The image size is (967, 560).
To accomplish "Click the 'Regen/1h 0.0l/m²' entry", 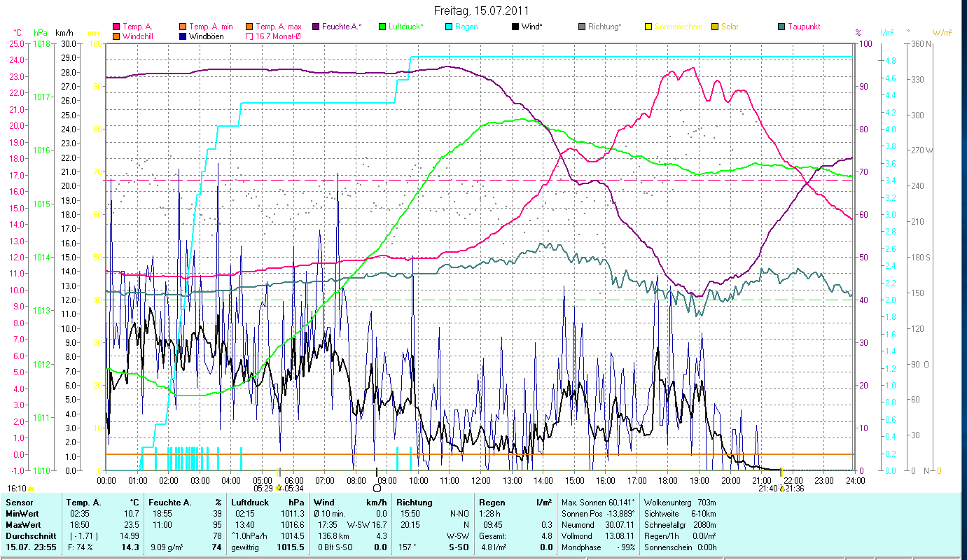I will click(x=681, y=536).
